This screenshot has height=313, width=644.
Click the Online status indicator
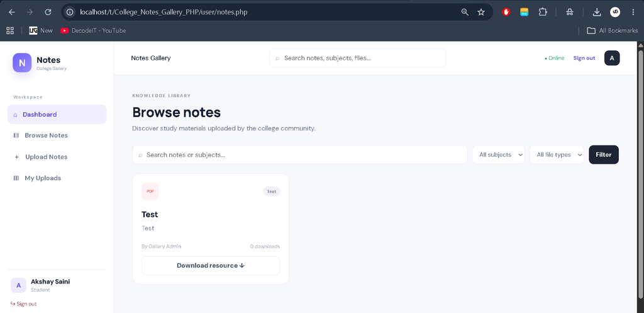[x=555, y=58]
